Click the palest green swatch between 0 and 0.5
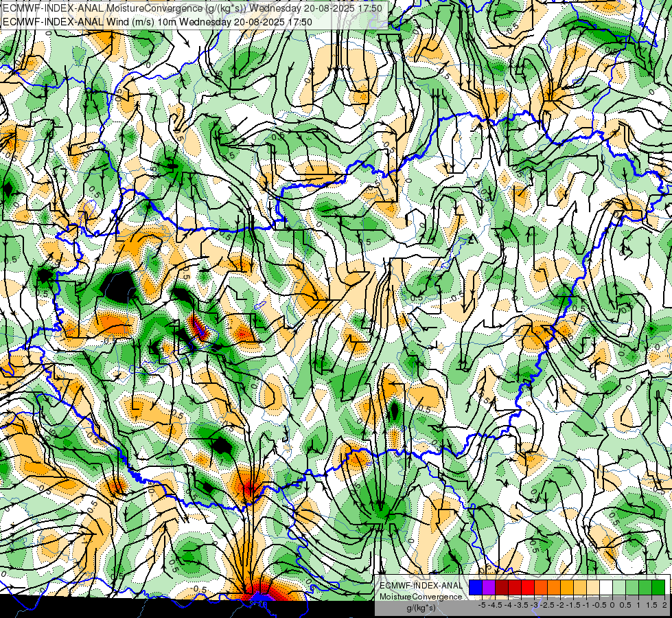The height and width of the screenshot is (618, 672). coord(619,588)
